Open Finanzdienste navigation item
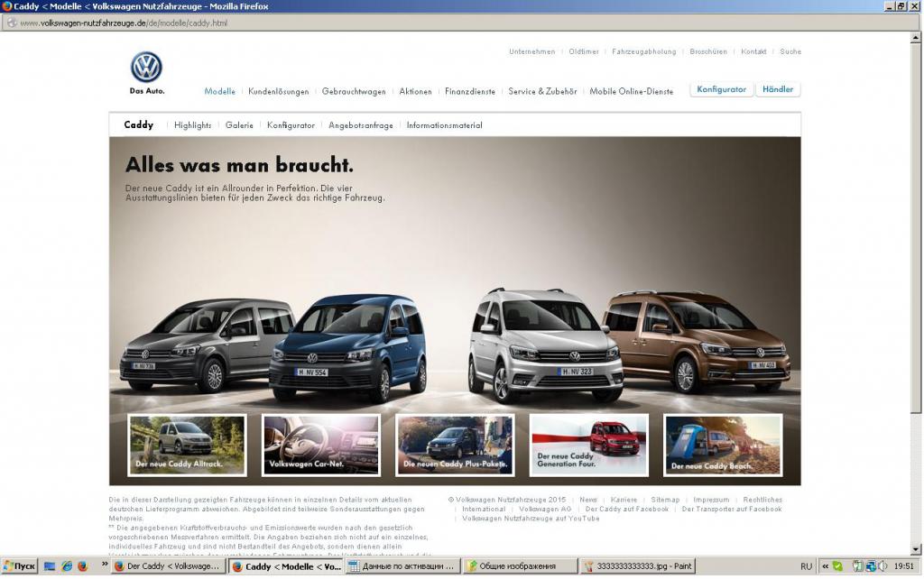924x579 pixels. click(470, 91)
